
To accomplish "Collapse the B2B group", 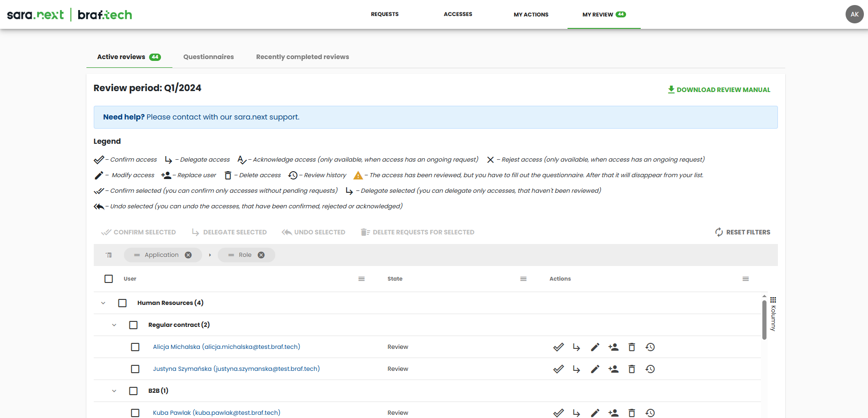I will 114,391.
